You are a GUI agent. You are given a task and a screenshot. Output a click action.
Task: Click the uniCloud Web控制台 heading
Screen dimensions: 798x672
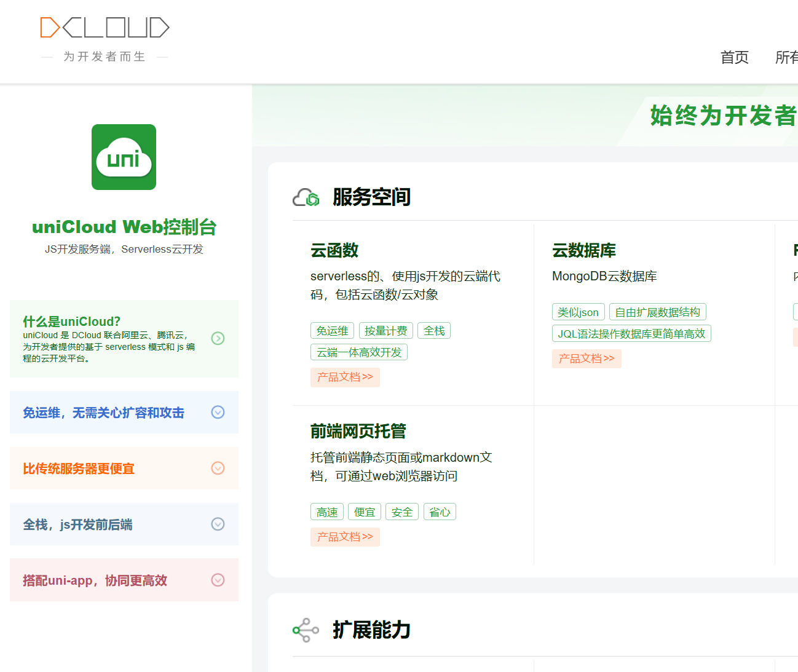[124, 227]
